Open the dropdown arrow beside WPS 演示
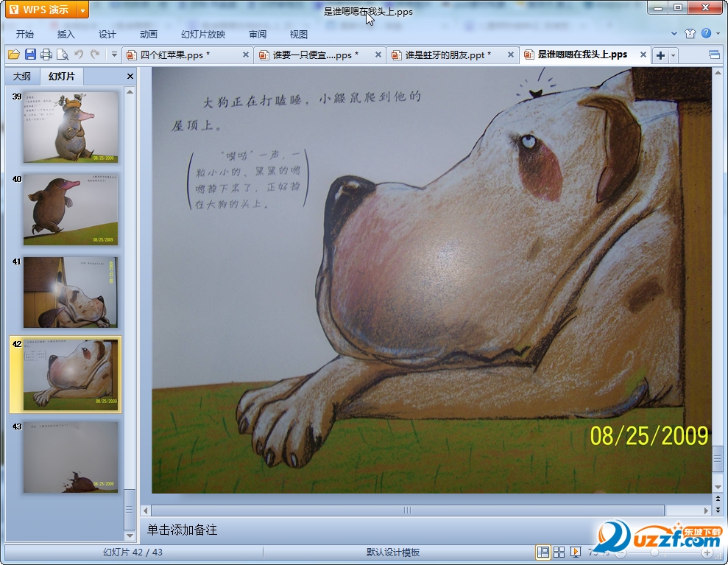The image size is (728, 565). pyautogui.click(x=82, y=10)
